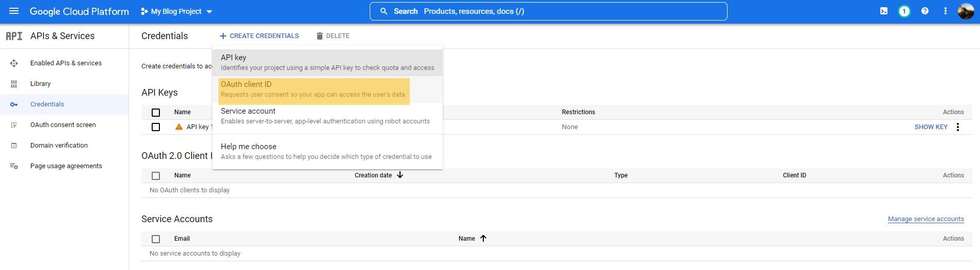Toggle the select-all checkbox in API Keys header
Screen dimensions: 980x270
[156, 112]
